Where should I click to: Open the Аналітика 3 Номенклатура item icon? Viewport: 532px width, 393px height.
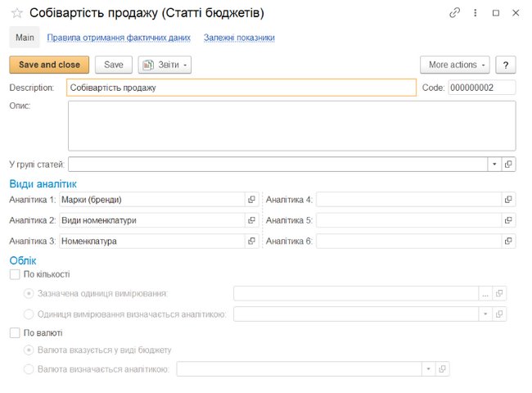pos(251,242)
